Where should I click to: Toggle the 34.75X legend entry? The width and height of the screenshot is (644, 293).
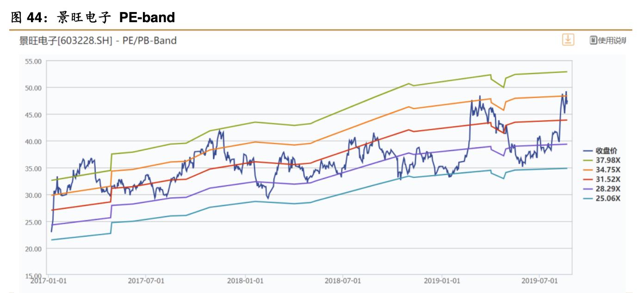[x=608, y=170]
